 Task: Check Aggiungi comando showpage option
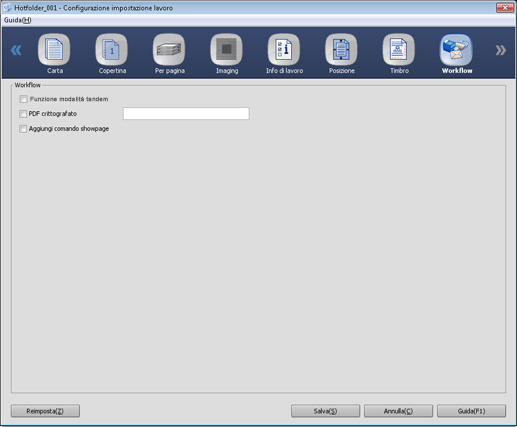click(23, 129)
